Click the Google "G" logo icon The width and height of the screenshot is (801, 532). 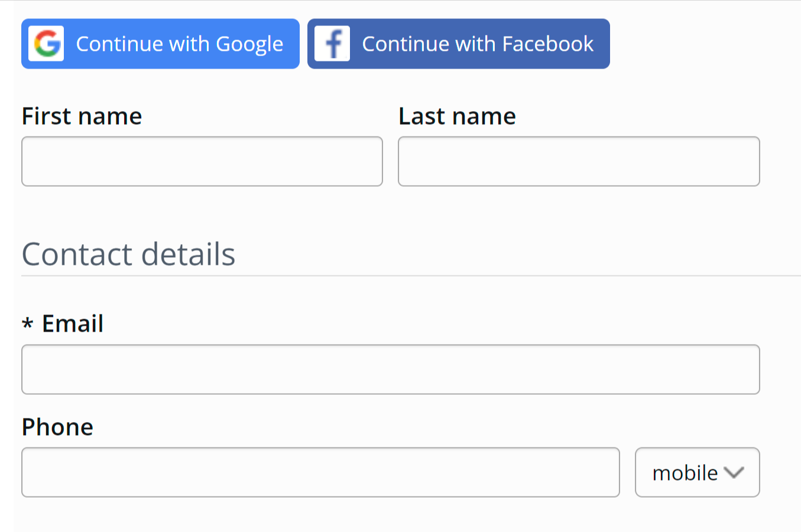(46, 44)
